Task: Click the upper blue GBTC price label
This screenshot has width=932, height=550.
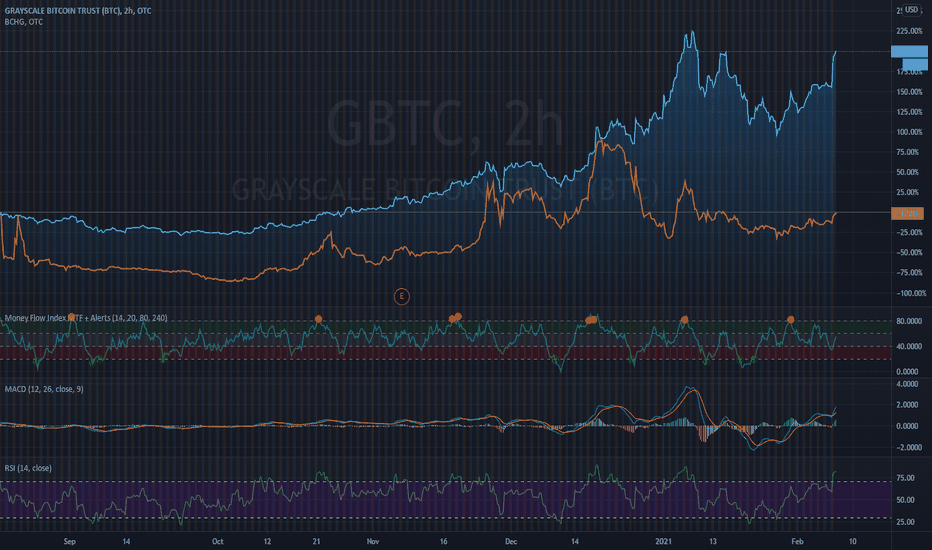Action: coord(909,52)
